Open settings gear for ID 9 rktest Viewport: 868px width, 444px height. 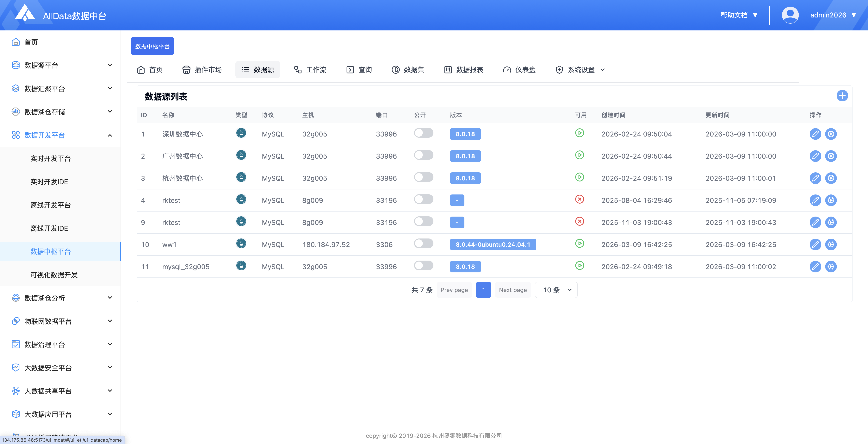[x=831, y=223]
